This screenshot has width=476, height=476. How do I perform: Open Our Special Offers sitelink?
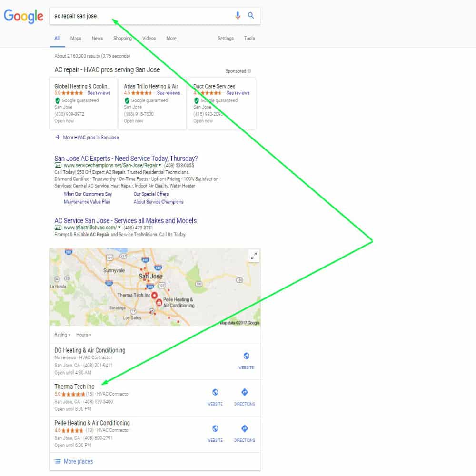click(x=151, y=194)
